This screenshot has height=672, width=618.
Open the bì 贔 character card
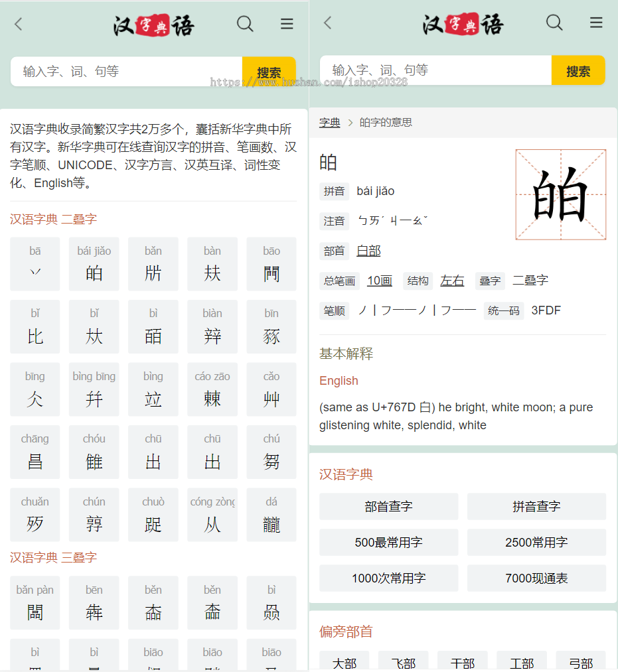coord(271,603)
